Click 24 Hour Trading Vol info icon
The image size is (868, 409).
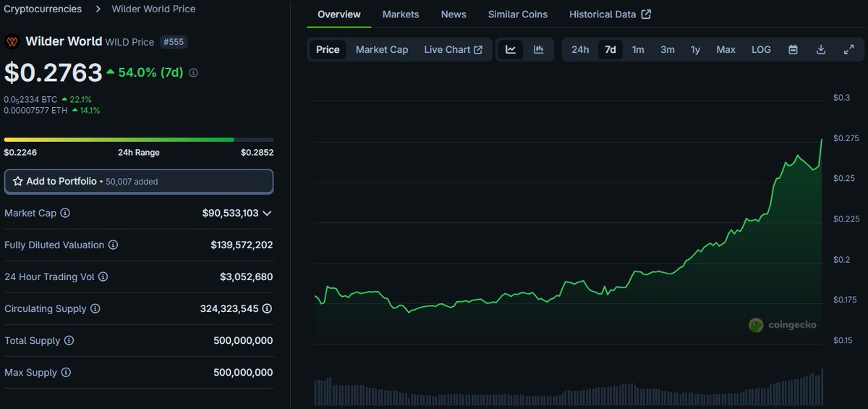[103, 277]
